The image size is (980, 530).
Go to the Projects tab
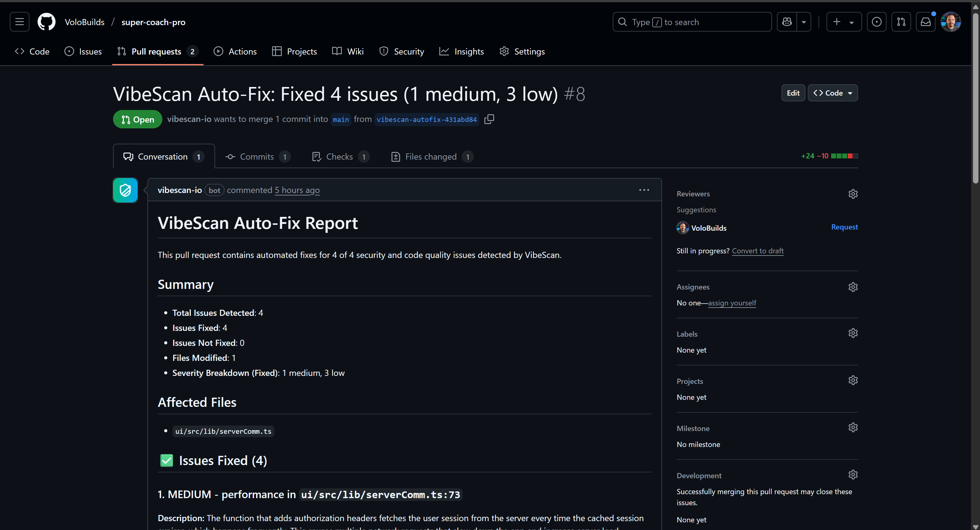[x=294, y=51]
